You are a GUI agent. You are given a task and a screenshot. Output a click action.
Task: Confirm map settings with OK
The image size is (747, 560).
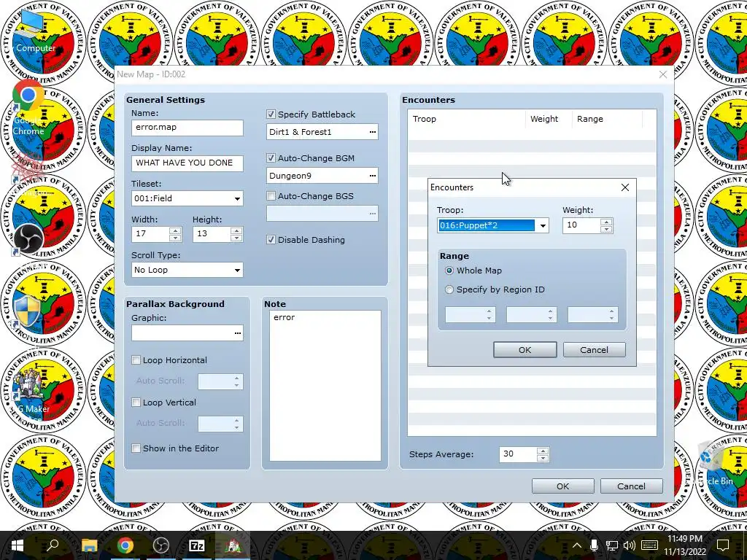(562, 486)
